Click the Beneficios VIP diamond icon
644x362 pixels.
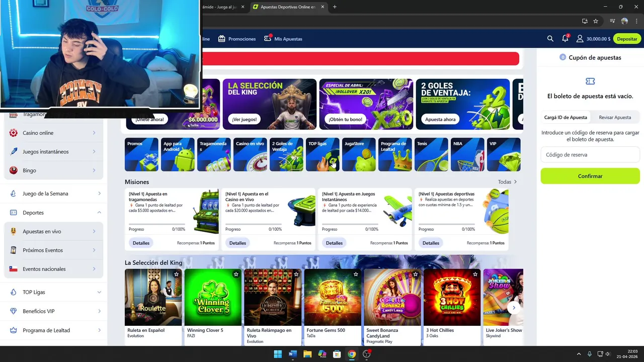click(x=14, y=311)
